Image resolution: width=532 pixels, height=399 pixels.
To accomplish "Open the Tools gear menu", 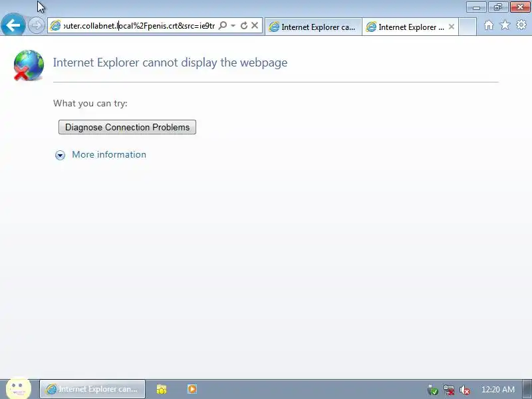I will tap(521, 25).
